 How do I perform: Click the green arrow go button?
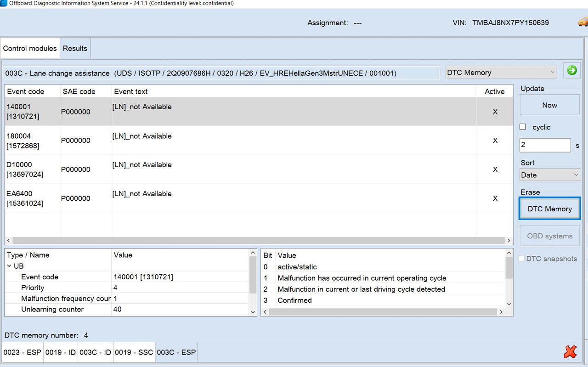tap(572, 71)
